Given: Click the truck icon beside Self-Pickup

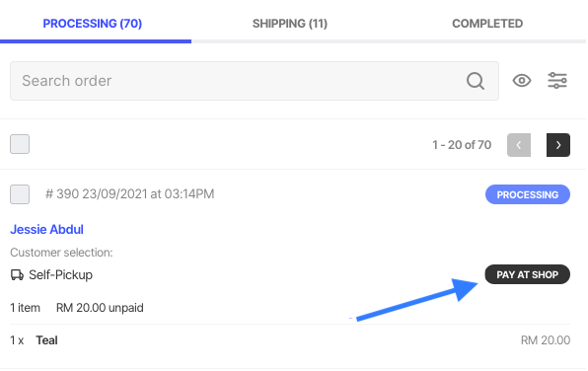Looking at the screenshot, I should (x=17, y=275).
